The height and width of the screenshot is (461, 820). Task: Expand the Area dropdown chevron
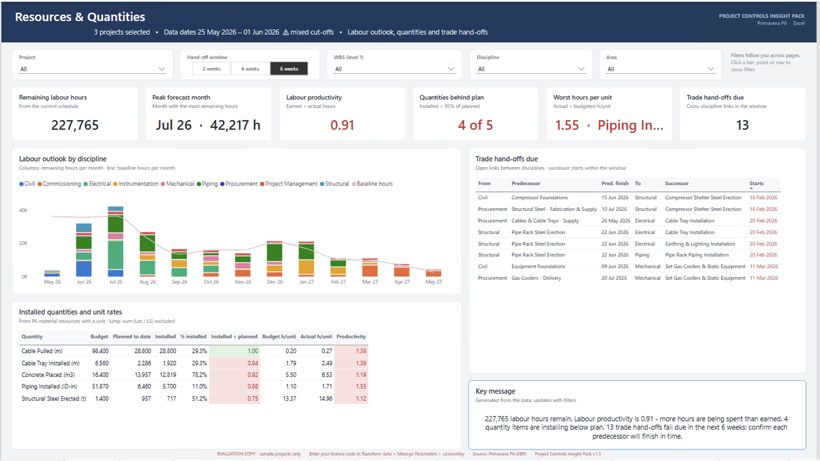pos(710,69)
